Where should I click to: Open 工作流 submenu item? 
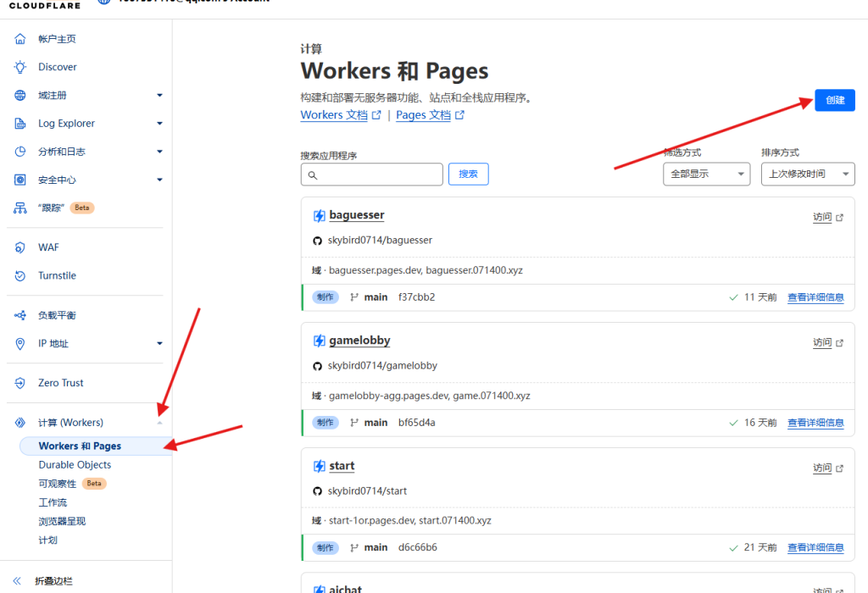click(53, 502)
